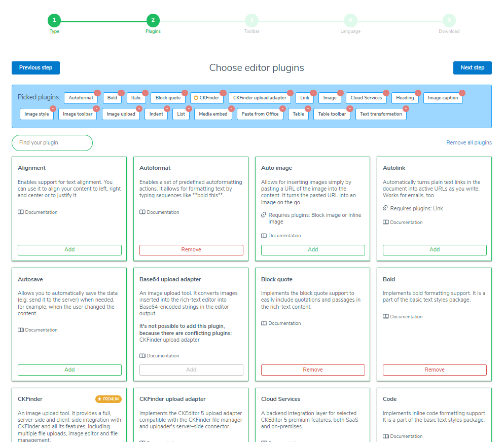The height and width of the screenshot is (442, 504).
Task: Click minus badge on Image style chip
Action: click(x=53, y=109)
